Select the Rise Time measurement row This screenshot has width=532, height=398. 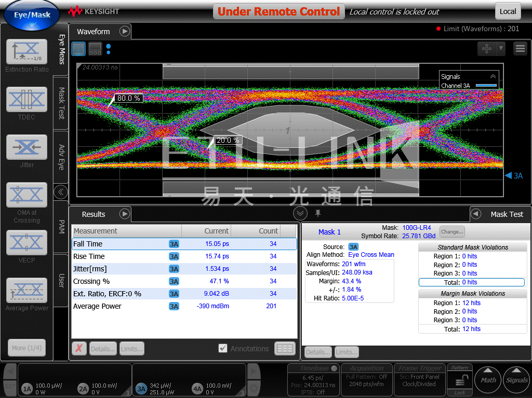click(x=184, y=256)
